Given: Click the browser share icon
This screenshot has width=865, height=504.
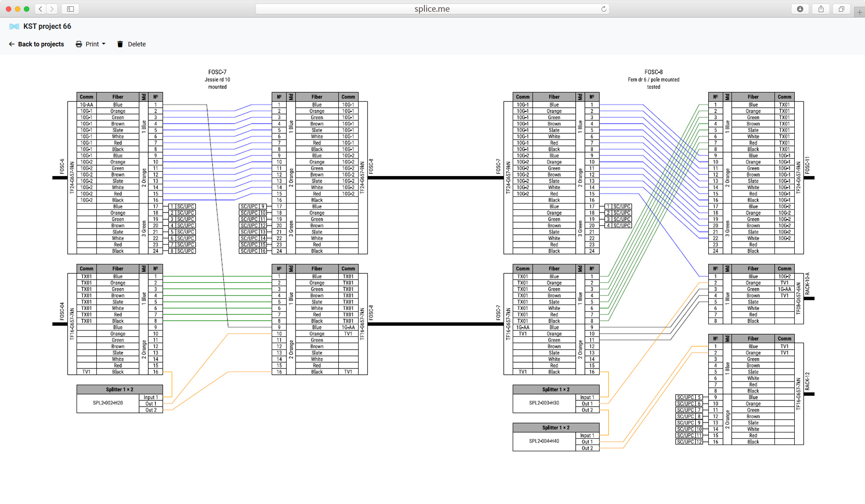Looking at the screenshot, I should 821,9.
